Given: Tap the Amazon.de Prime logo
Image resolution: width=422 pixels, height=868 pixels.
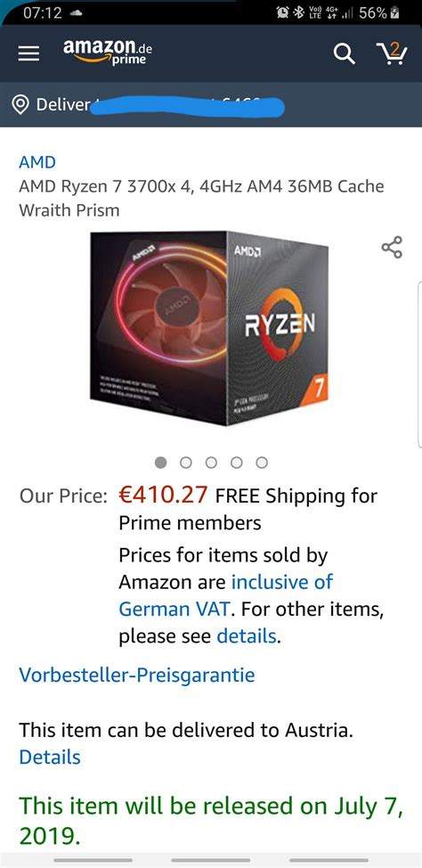Looking at the screenshot, I should [108, 52].
